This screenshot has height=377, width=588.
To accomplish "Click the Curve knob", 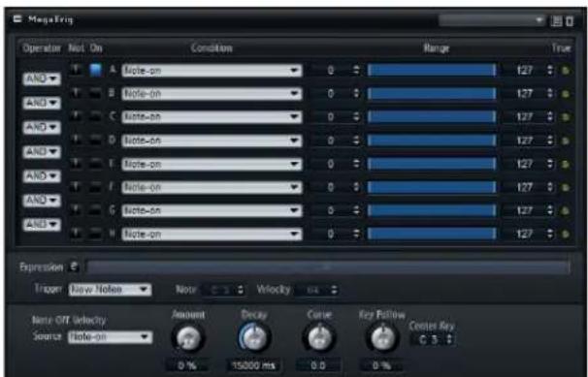I will pos(319,337).
